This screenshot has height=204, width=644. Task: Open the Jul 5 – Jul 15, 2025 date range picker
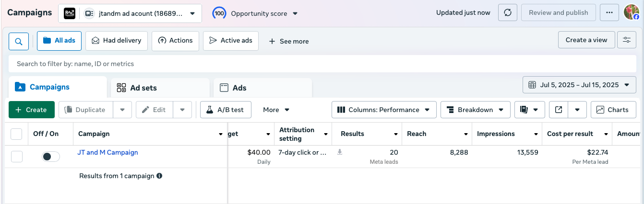pyautogui.click(x=579, y=85)
